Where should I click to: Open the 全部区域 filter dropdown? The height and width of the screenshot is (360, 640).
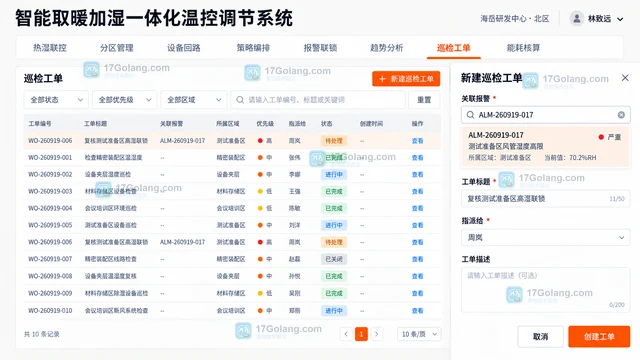pyautogui.click(x=193, y=100)
